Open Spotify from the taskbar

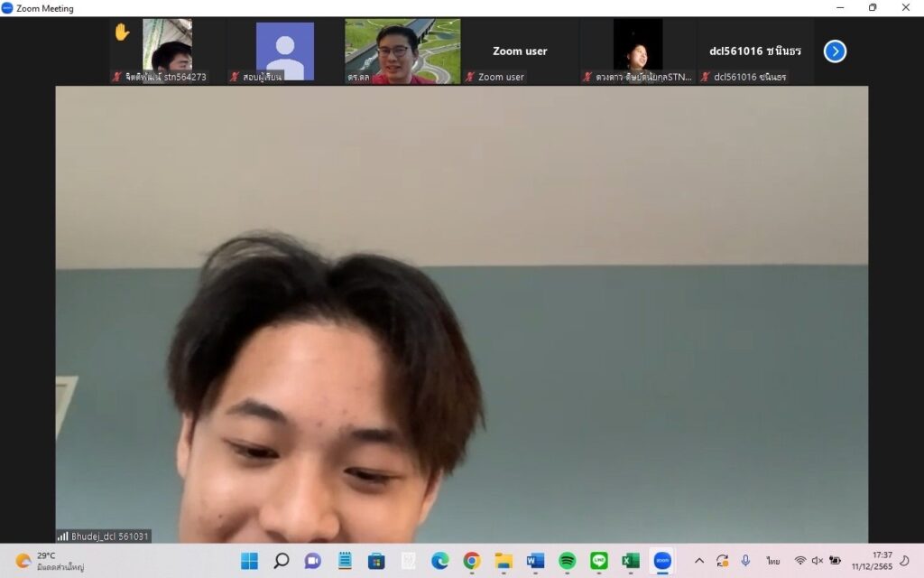[x=567, y=561]
